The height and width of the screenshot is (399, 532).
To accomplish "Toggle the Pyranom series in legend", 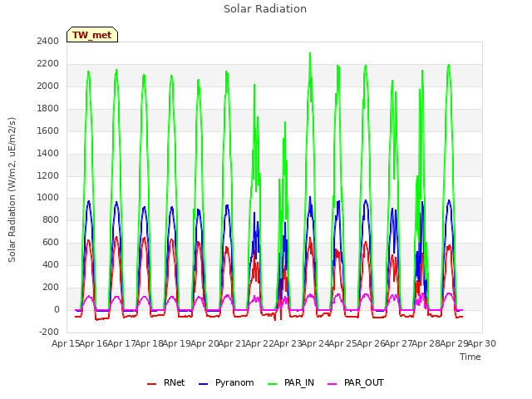I will [x=226, y=383].
